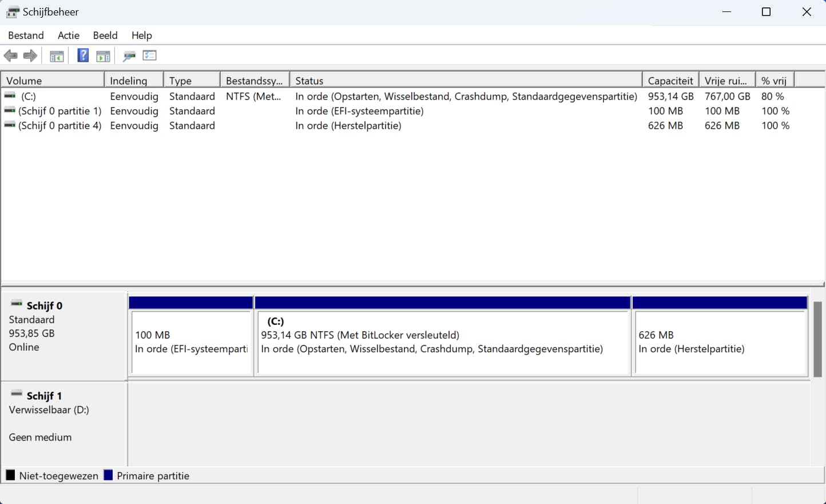Screen dimensions: 826x504
Task: Open Help via the blue question mark icon
Action: [x=83, y=55]
